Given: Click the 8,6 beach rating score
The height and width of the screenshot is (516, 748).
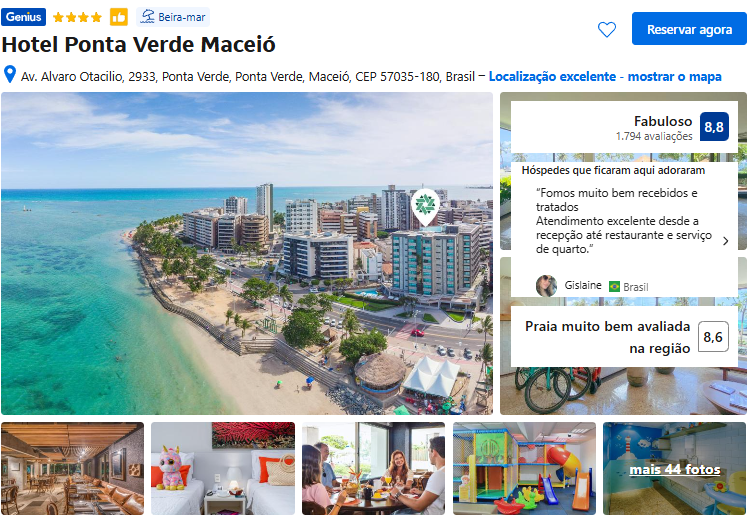Looking at the screenshot, I should pyautogui.click(x=713, y=337).
